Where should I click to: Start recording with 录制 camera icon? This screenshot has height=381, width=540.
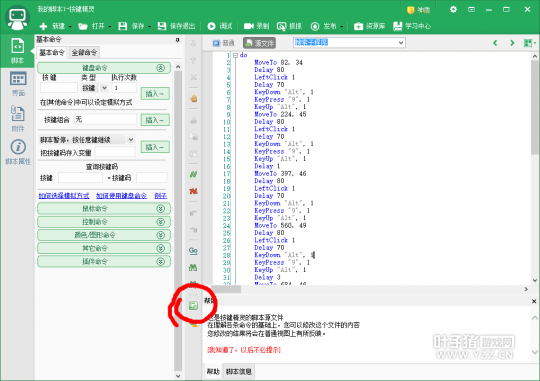tap(249, 26)
